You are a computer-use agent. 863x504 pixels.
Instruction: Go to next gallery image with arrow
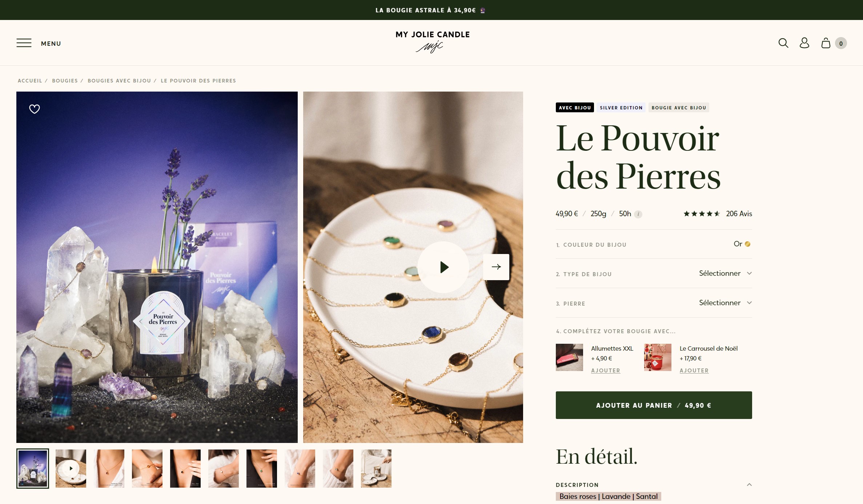click(496, 267)
